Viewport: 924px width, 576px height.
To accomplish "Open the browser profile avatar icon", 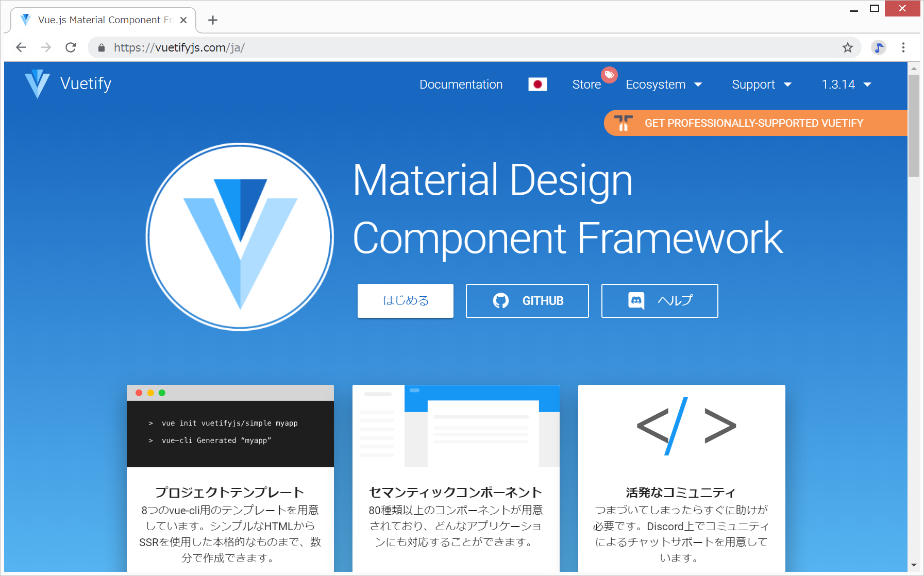I will click(x=878, y=48).
